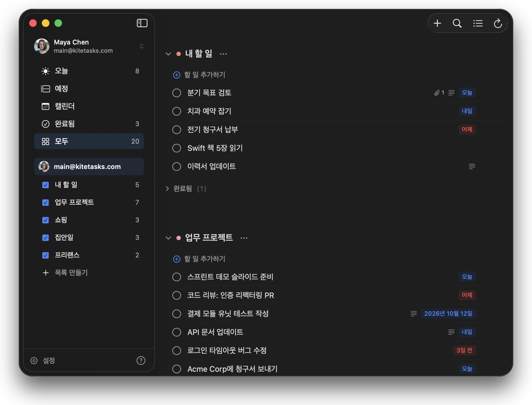
Task: Open the task Swift 책 5장 읽기
Action: pyautogui.click(x=215, y=148)
